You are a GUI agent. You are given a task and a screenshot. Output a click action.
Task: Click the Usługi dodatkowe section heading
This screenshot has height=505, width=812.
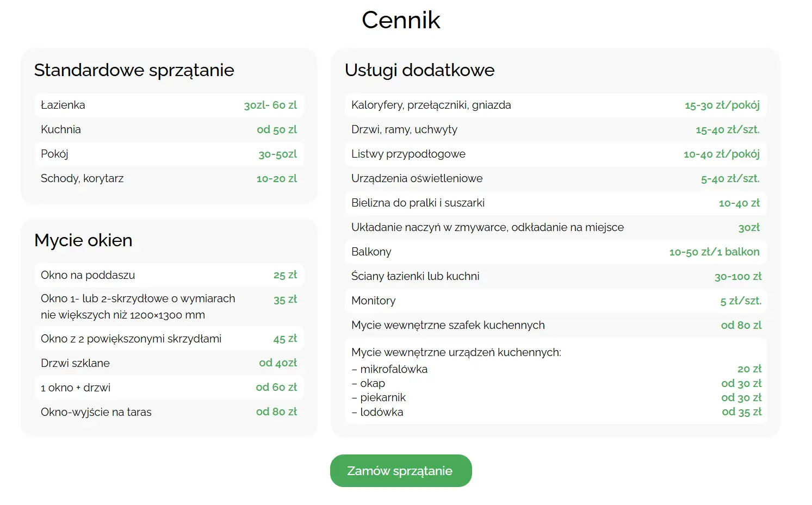pos(420,70)
